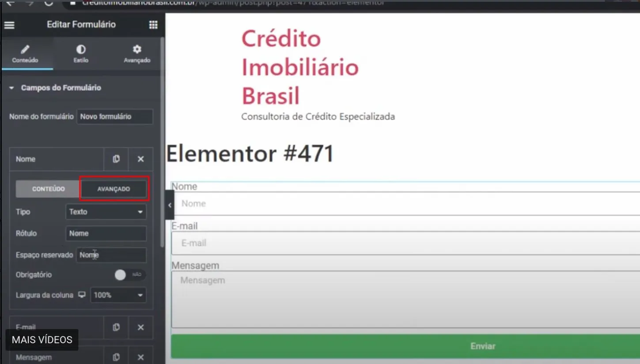The width and height of the screenshot is (640, 364).
Task: Open the widgets grid panel icon
Action: pyautogui.click(x=153, y=25)
